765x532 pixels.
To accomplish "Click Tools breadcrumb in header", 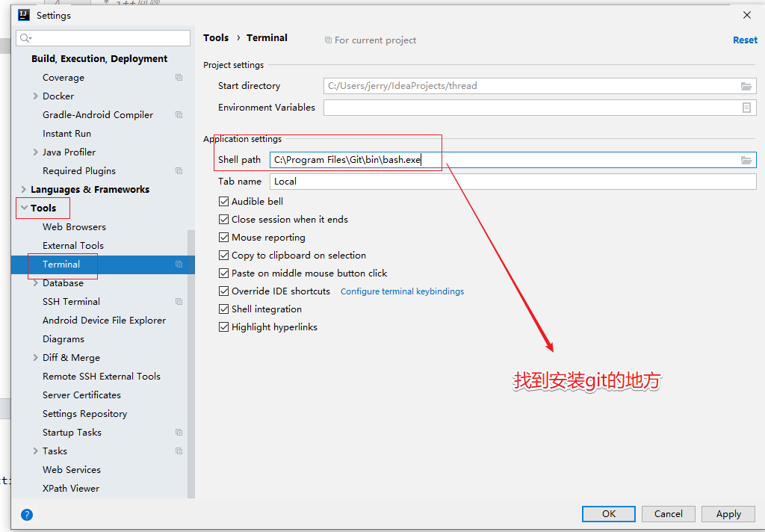I will (x=216, y=37).
